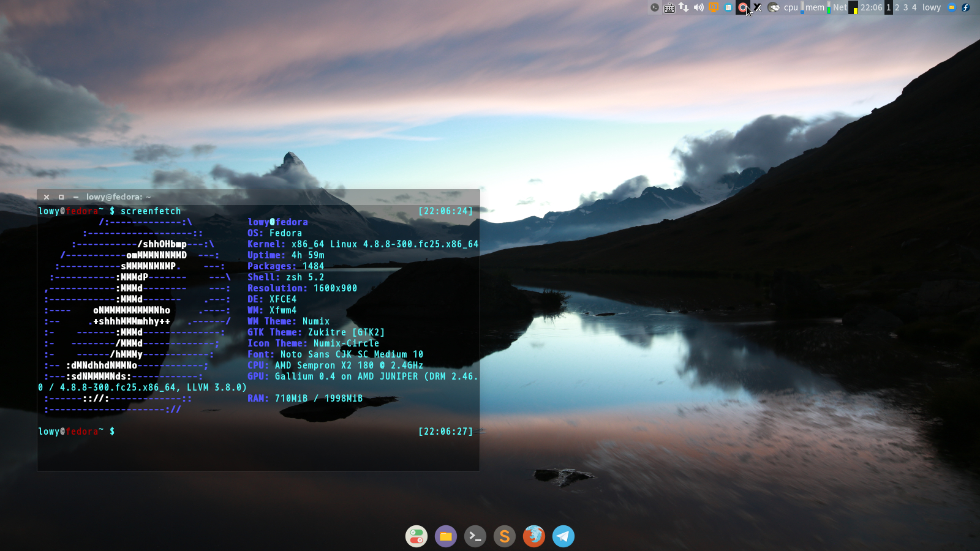Open the settings toggles dock icon

pos(416,536)
